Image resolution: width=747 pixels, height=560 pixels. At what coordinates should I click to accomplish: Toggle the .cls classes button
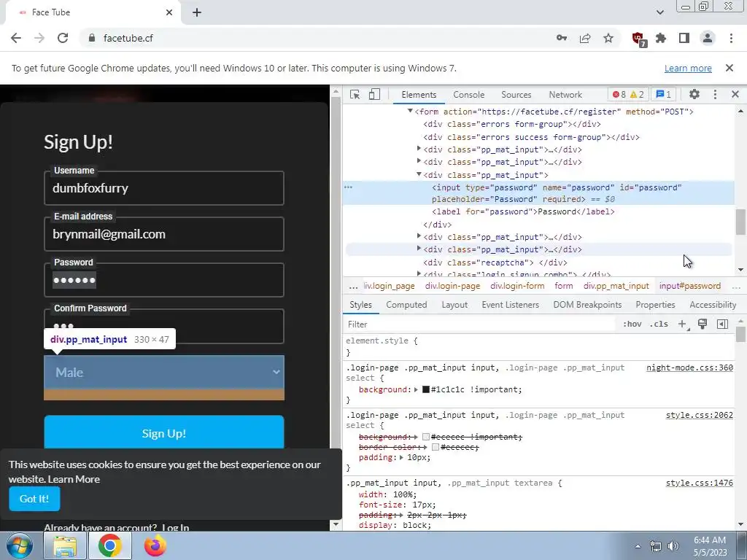pyautogui.click(x=659, y=324)
